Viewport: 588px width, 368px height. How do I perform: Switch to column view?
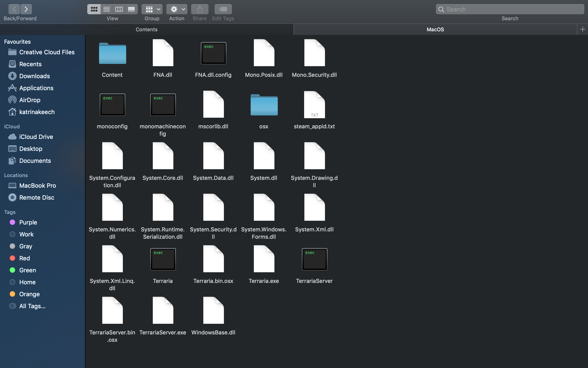tap(119, 9)
